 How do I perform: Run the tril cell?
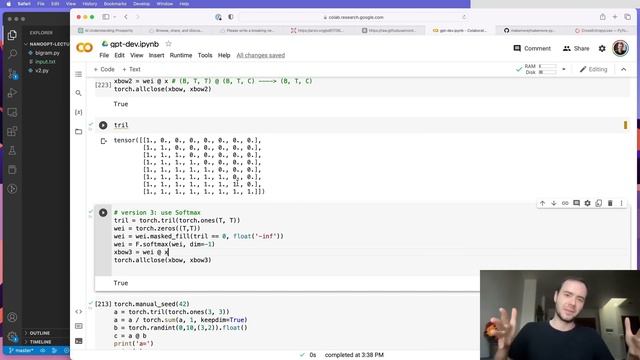click(x=103, y=125)
